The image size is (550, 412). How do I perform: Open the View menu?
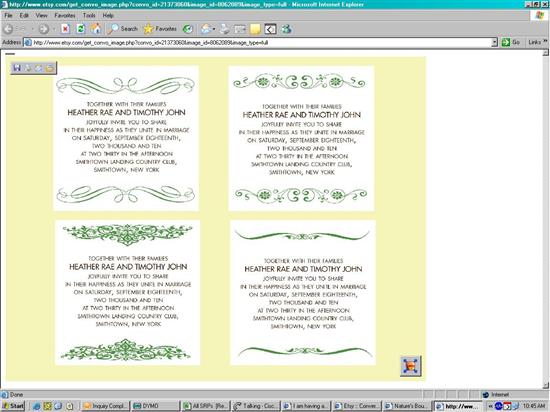tap(41, 15)
